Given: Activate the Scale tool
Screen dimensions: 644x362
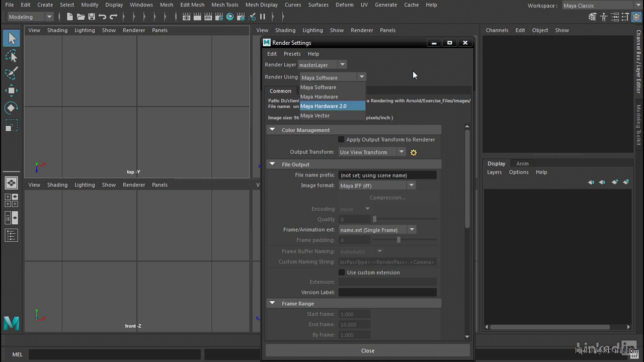Looking at the screenshot, I should (12, 125).
